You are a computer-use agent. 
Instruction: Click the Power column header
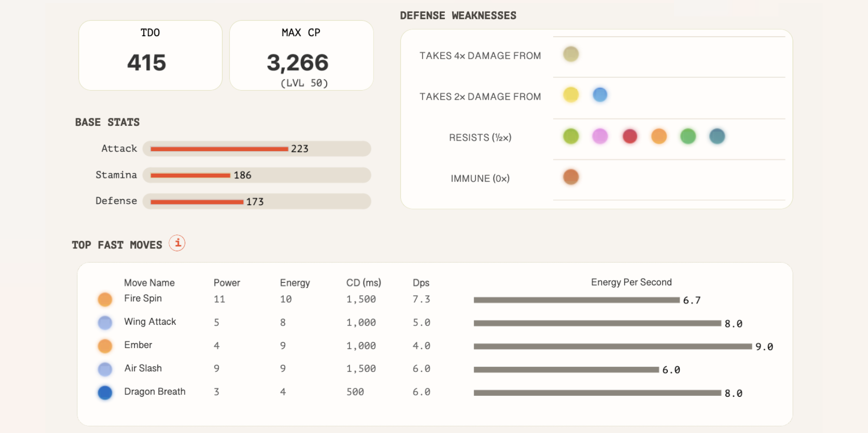(x=227, y=283)
